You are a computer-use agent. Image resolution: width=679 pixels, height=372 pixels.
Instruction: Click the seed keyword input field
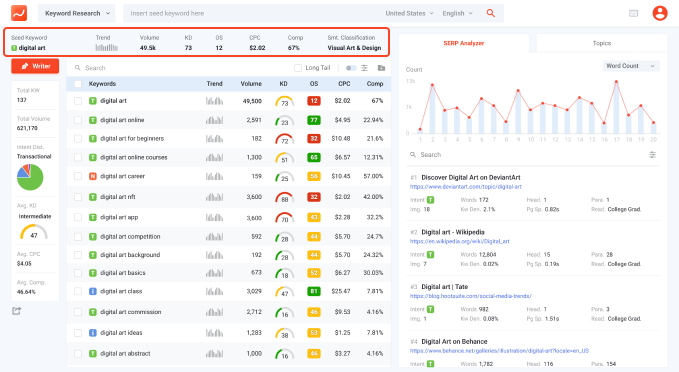point(253,13)
